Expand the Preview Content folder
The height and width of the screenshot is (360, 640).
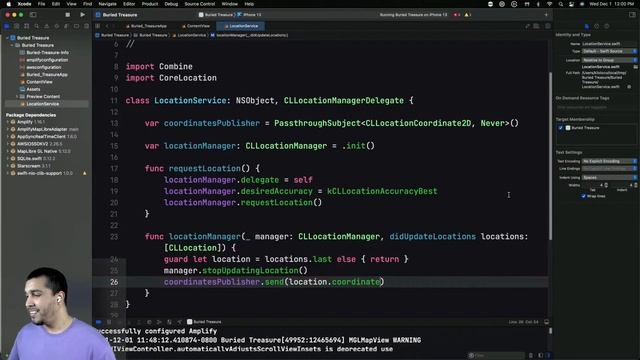(x=17, y=96)
